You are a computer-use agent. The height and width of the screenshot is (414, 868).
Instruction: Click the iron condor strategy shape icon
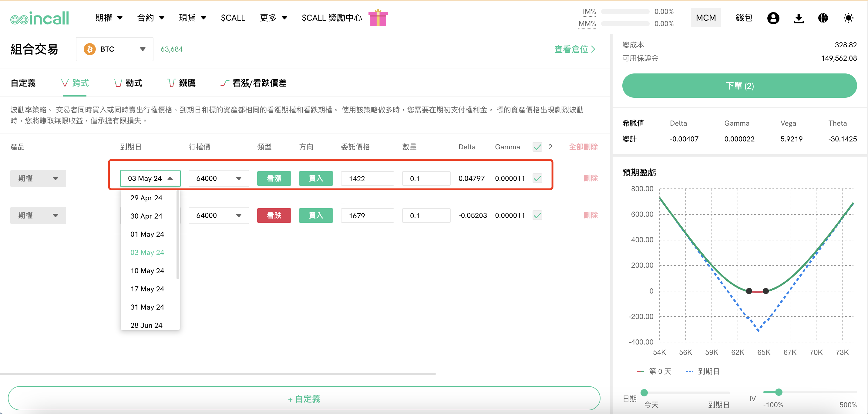pyautogui.click(x=172, y=83)
